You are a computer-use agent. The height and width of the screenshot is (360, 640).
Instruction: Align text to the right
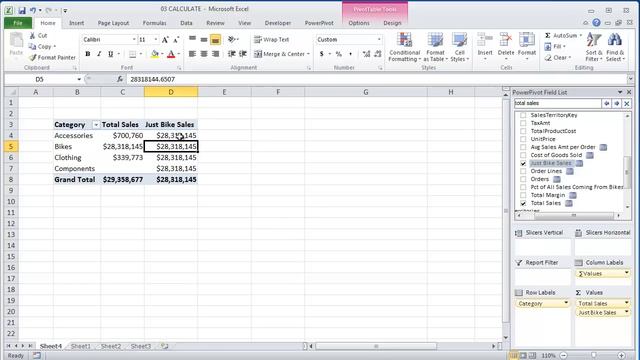216,54
